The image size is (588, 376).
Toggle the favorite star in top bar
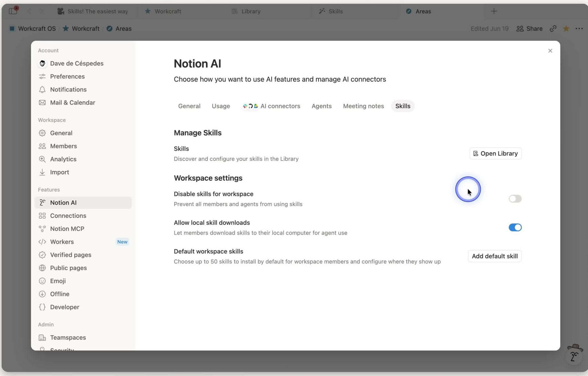coord(566,28)
